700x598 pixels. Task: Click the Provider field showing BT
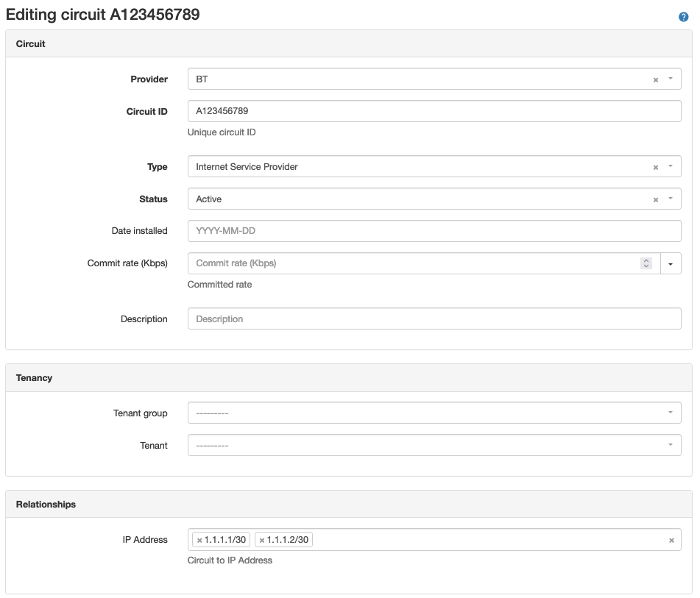pos(434,79)
